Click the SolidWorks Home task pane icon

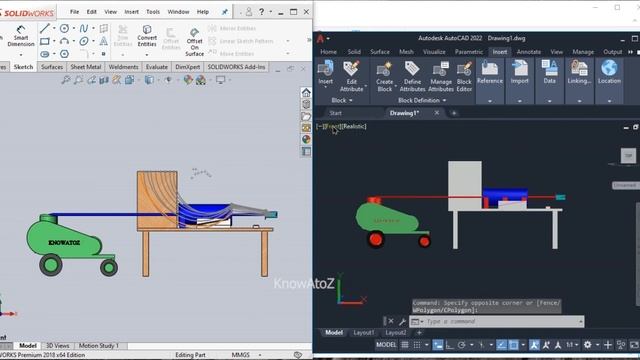pos(306,93)
